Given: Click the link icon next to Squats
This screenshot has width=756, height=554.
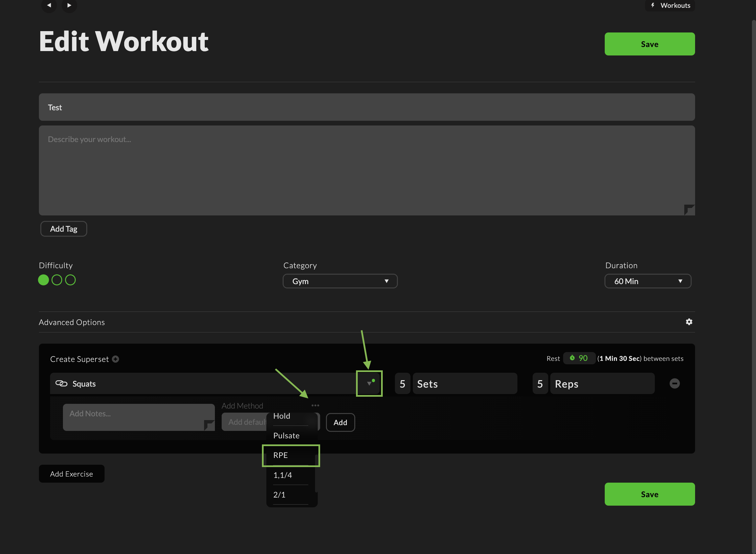Looking at the screenshot, I should point(61,383).
